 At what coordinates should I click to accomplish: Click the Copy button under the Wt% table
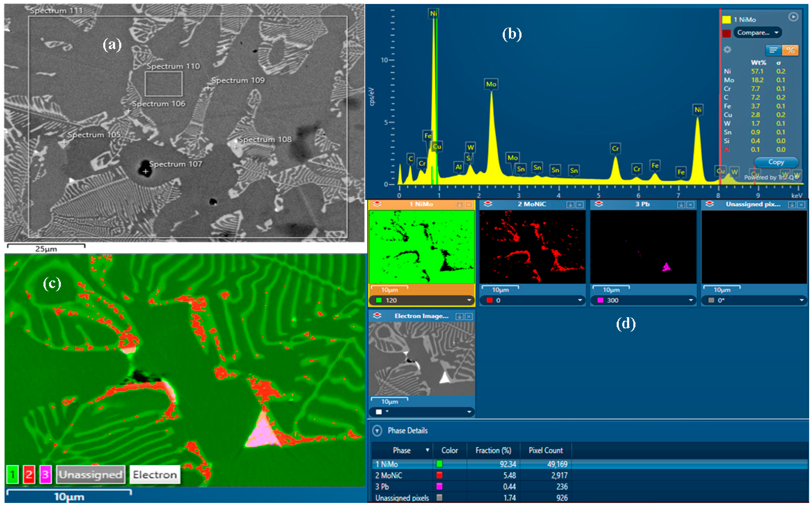(776, 162)
